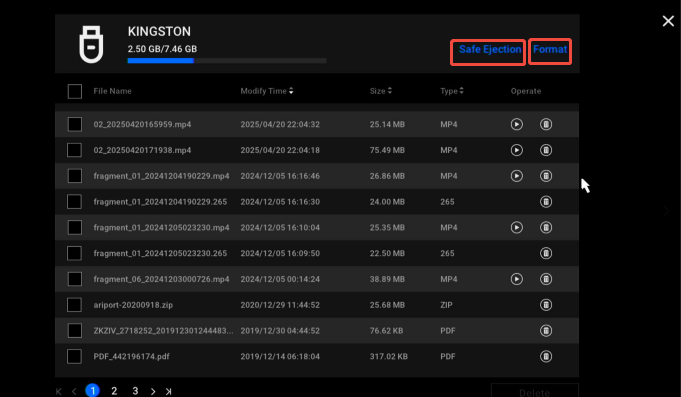Go to previous page arrow

click(74, 391)
